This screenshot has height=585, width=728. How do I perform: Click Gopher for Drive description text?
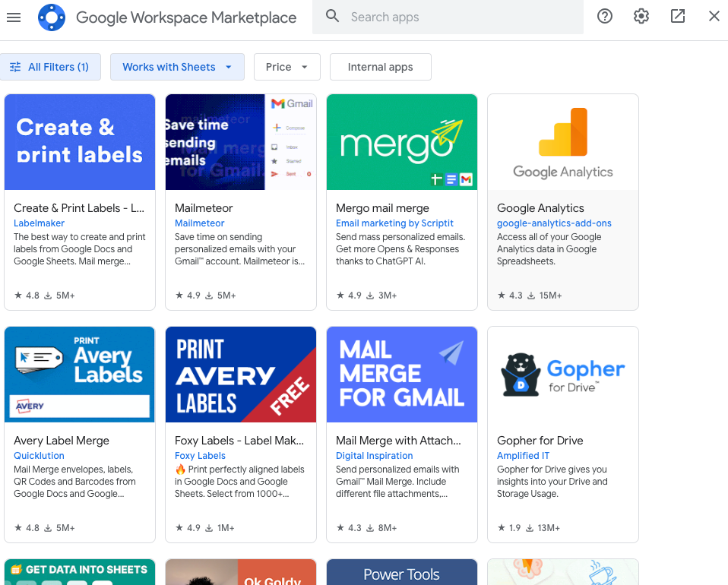pos(552,482)
